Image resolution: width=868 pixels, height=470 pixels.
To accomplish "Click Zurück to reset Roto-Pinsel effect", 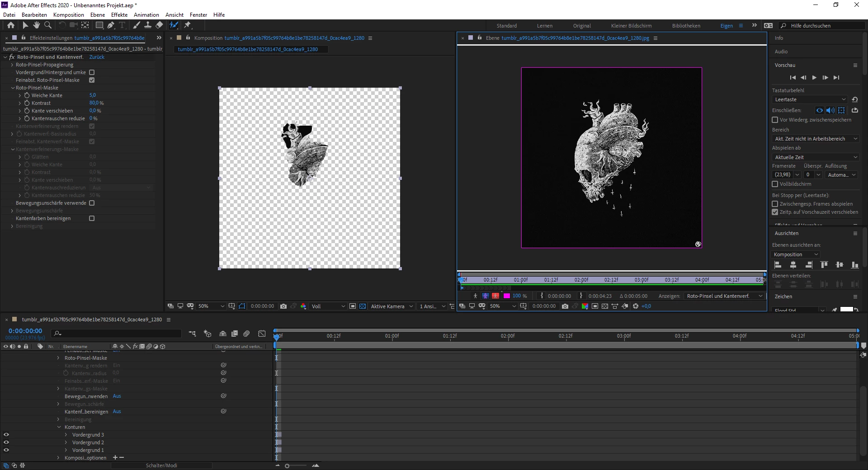I will 97,57.
